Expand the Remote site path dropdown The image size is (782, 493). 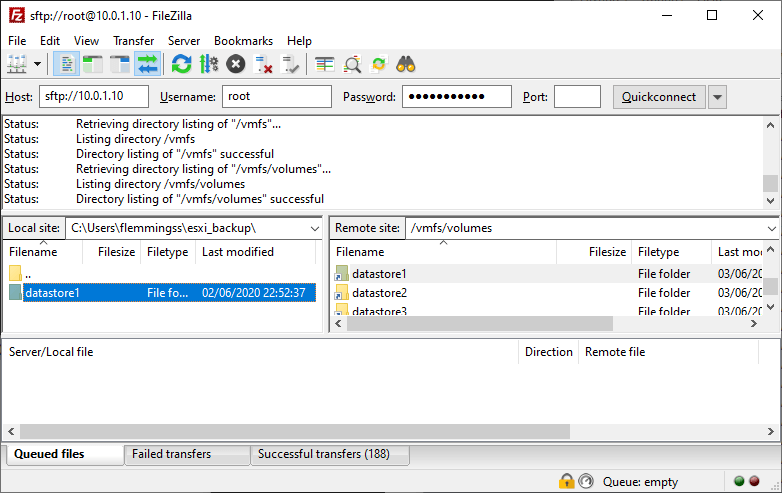(771, 228)
